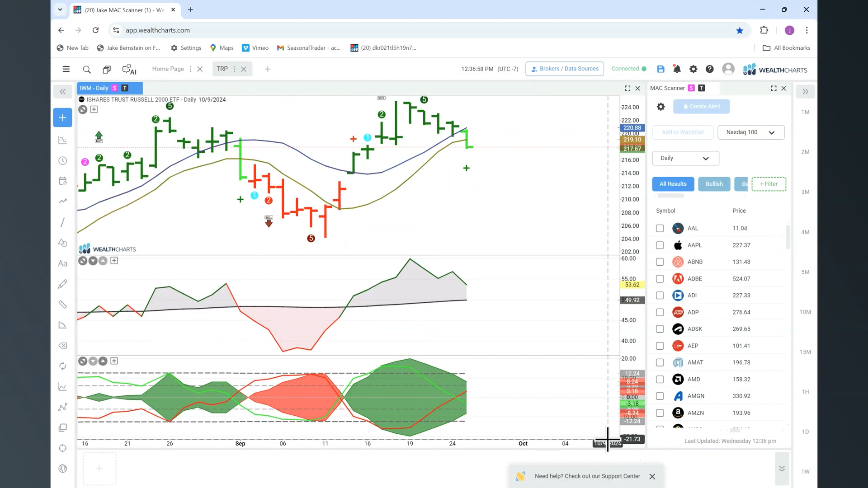Screen dimensions: 868x488
Task: Open the layouts windows icon
Action: coord(107,69)
